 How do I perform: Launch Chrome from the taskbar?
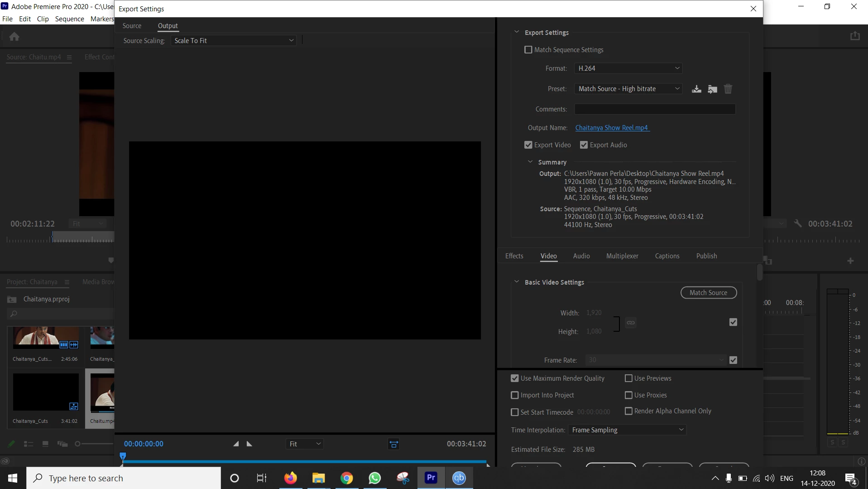pyautogui.click(x=347, y=478)
